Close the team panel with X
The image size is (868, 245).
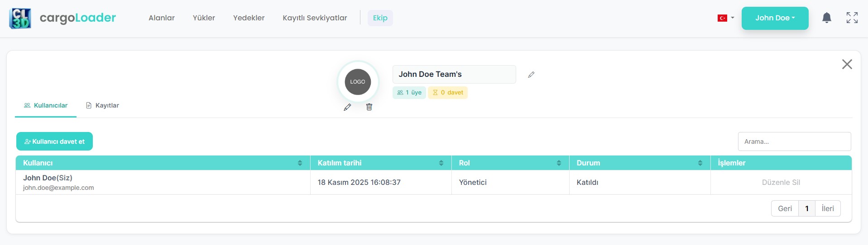pyautogui.click(x=847, y=64)
